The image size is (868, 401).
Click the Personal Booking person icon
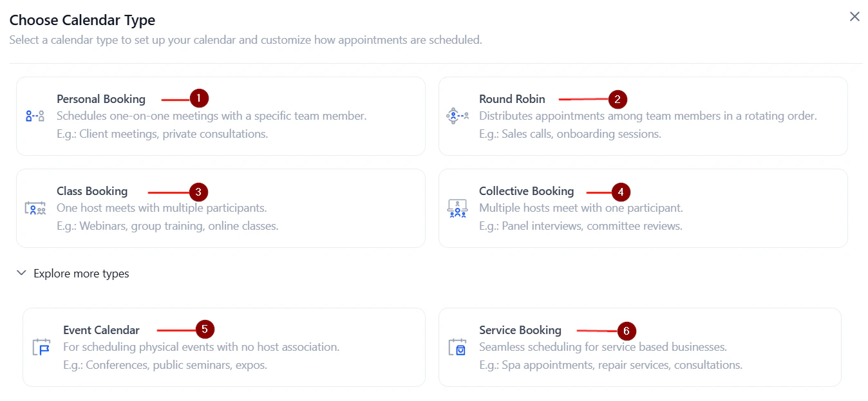(x=35, y=116)
